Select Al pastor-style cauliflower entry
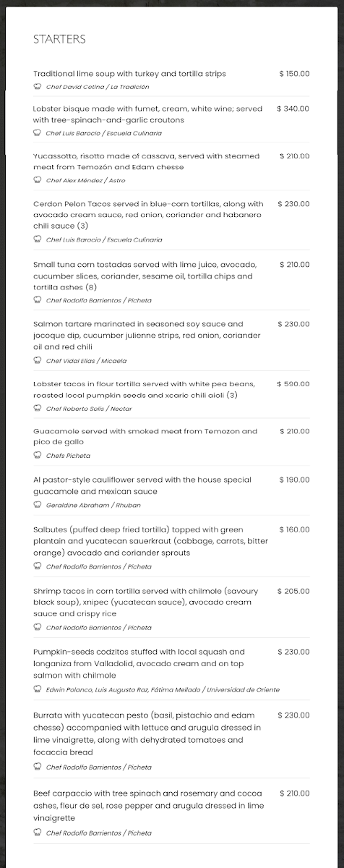This screenshot has width=344, height=868. tap(142, 485)
